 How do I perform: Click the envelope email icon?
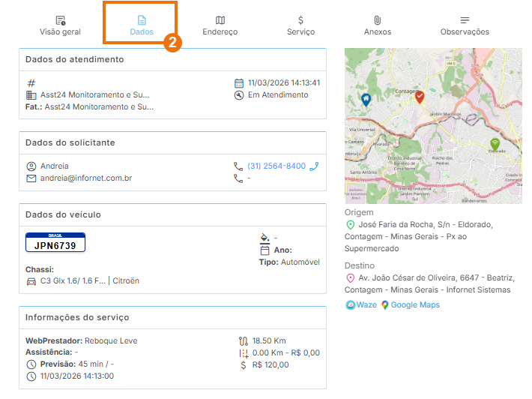click(x=31, y=178)
